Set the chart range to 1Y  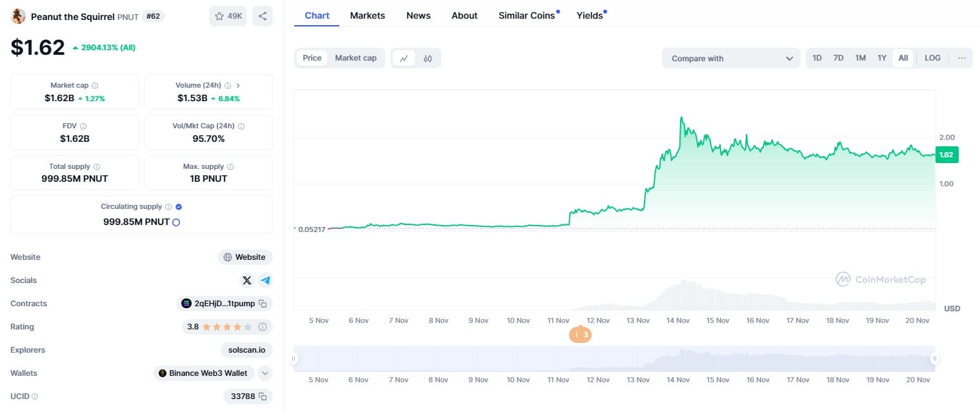click(882, 58)
